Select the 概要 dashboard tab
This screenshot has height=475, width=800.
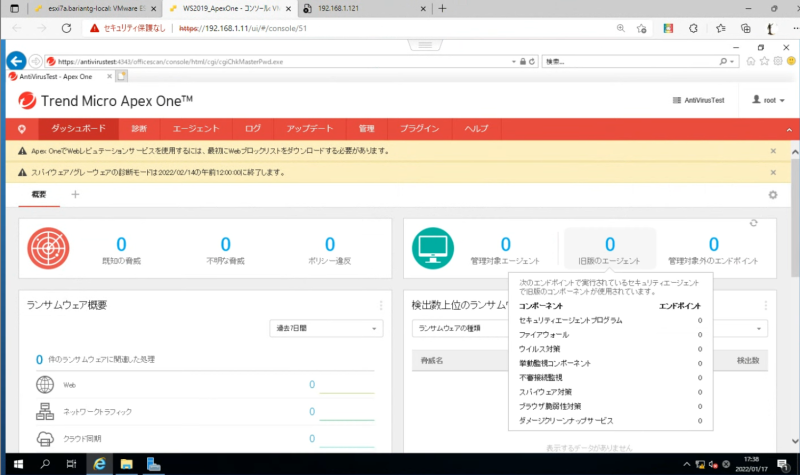click(x=39, y=194)
